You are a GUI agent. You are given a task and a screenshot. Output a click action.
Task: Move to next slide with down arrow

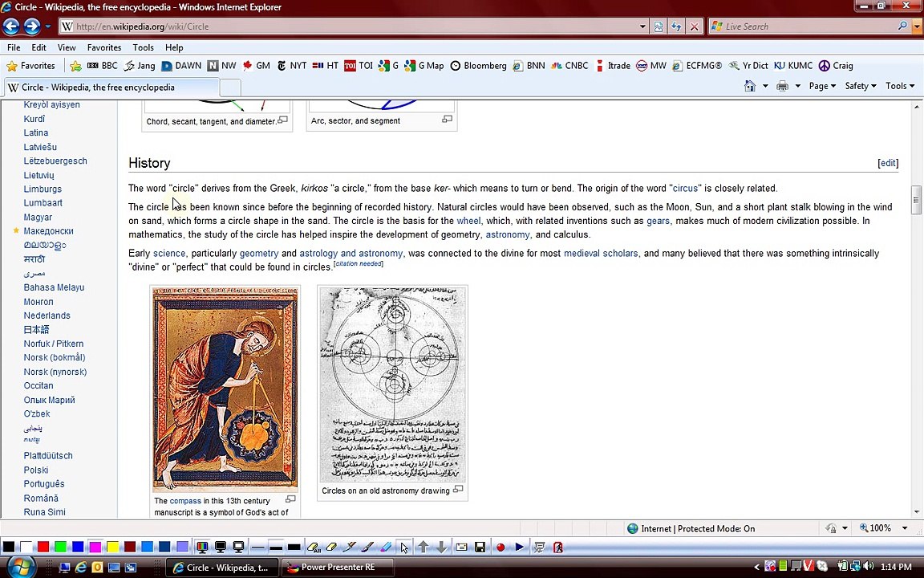[x=441, y=547]
